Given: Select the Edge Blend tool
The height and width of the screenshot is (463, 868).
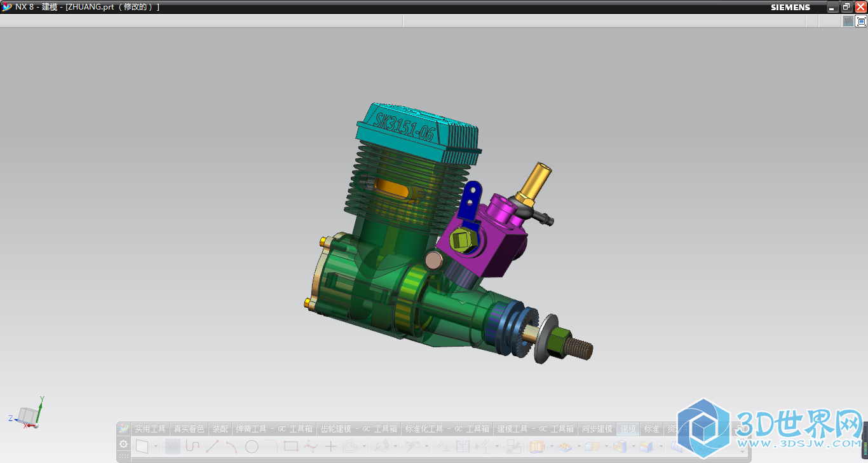Looking at the screenshot, I should click(x=646, y=446).
